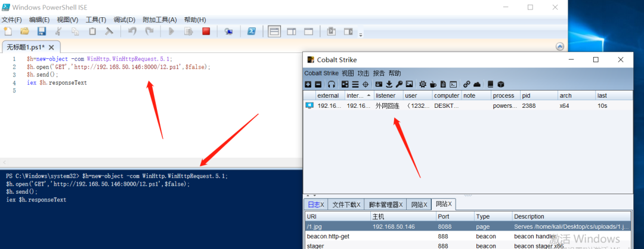The height and width of the screenshot is (249, 644).
Task: Stop operation with the red square button
Action: click(206, 31)
